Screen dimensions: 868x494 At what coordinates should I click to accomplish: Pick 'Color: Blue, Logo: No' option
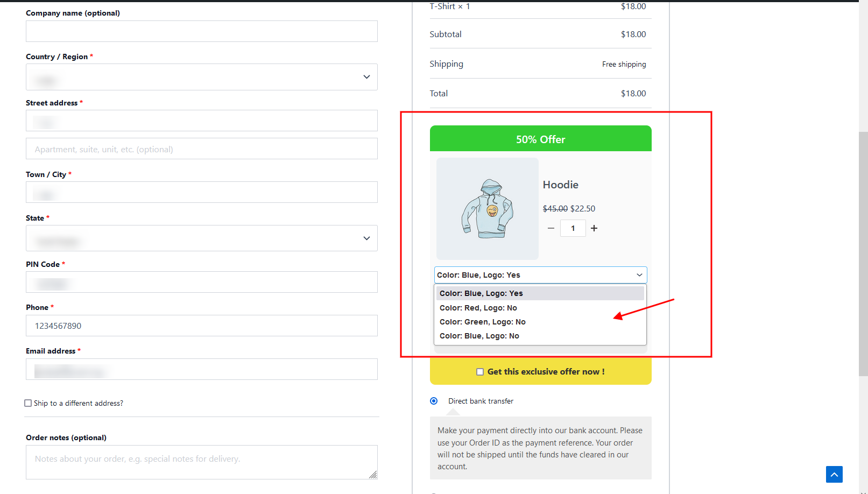(479, 336)
